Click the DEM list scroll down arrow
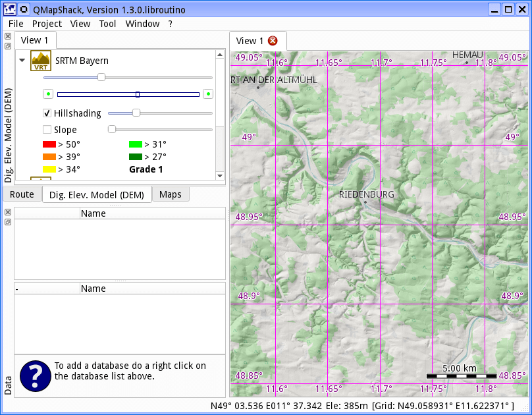 [x=220, y=176]
